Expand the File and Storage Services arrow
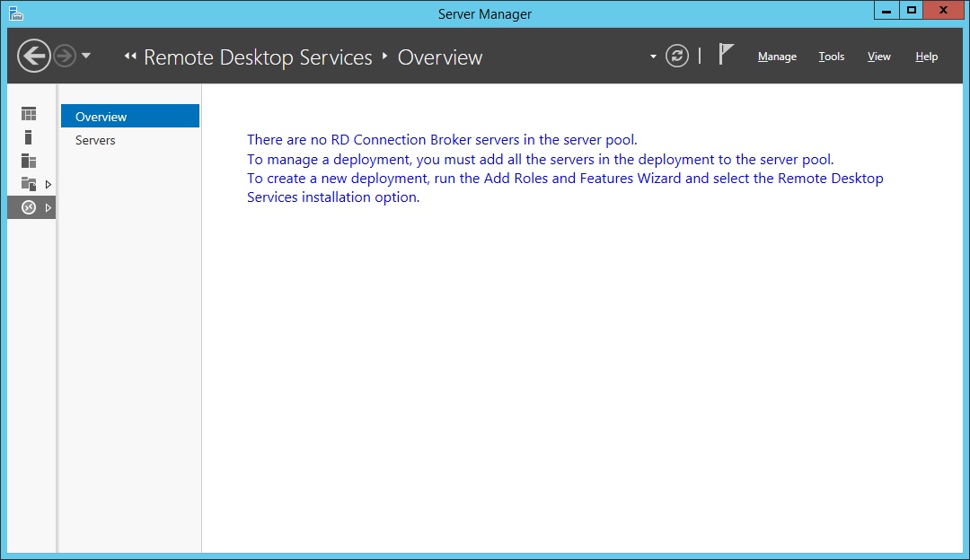The width and height of the screenshot is (970, 560). coord(48,184)
